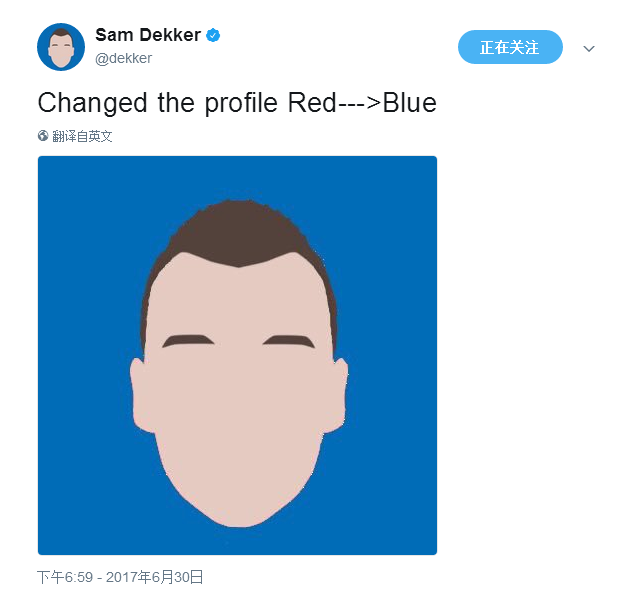Click the left eyebrow in large illustration
Image resolution: width=627 pixels, height=598 pixels.
click(x=188, y=341)
